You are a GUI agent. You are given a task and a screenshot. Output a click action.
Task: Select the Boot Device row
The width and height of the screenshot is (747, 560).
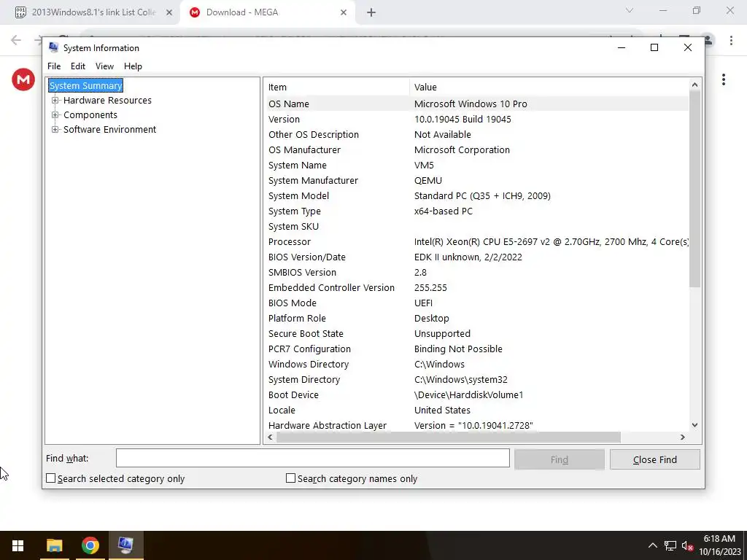[477, 394]
